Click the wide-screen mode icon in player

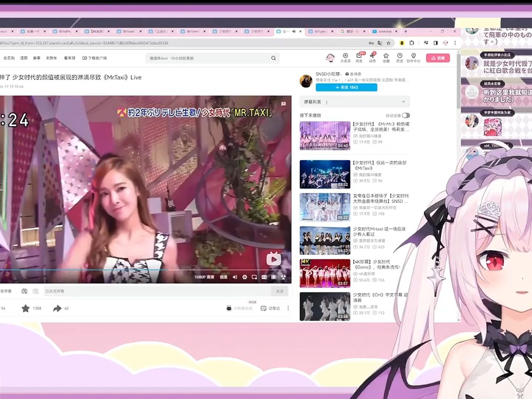coord(264,277)
